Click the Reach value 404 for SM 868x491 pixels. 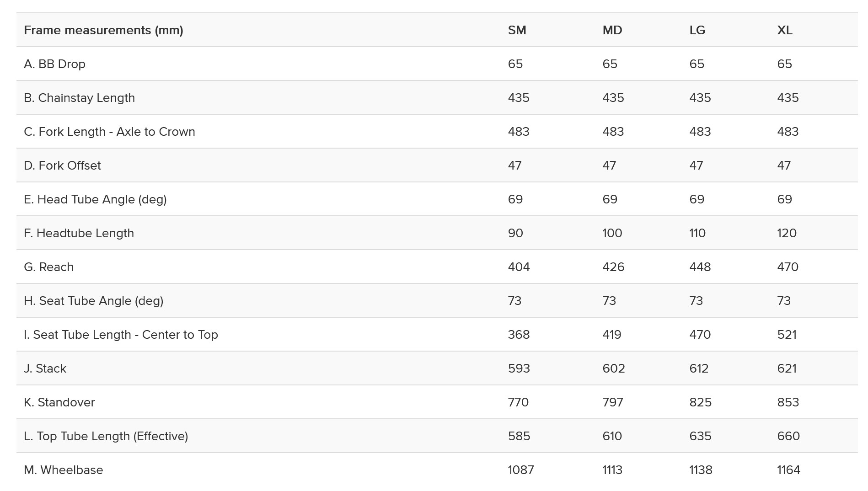(519, 267)
